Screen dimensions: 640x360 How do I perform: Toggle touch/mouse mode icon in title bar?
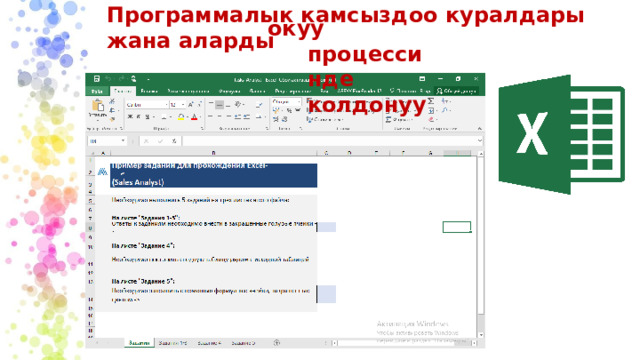point(133,79)
